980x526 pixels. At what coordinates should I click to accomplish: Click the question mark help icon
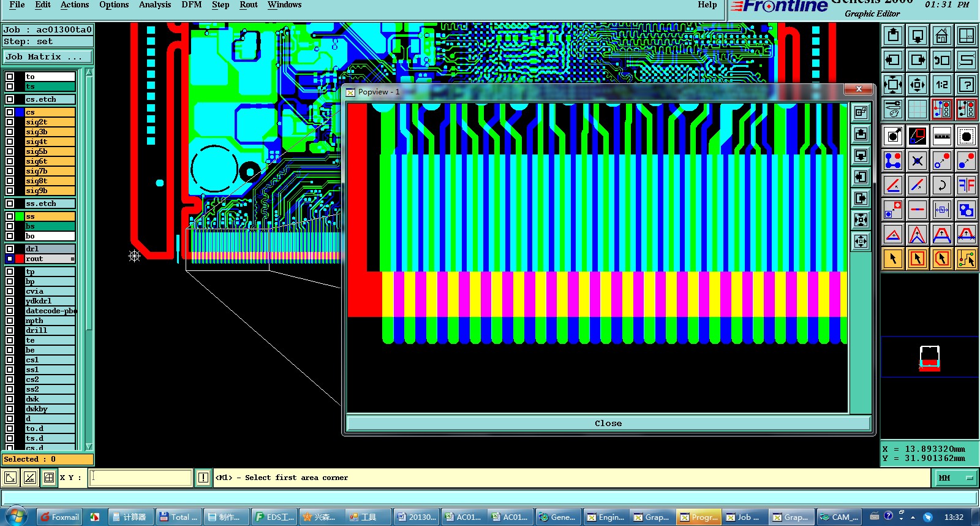(967, 85)
